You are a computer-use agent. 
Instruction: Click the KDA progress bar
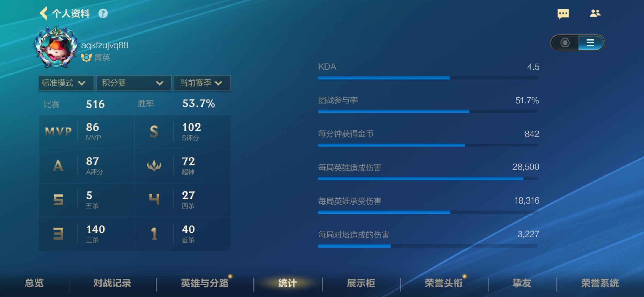point(427,78)
